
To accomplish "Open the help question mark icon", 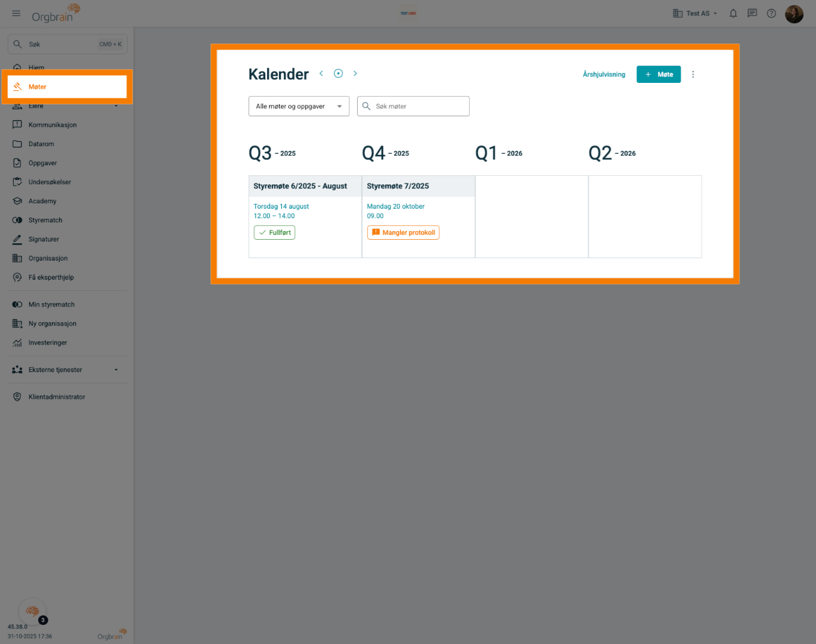I will pos(771,13).
